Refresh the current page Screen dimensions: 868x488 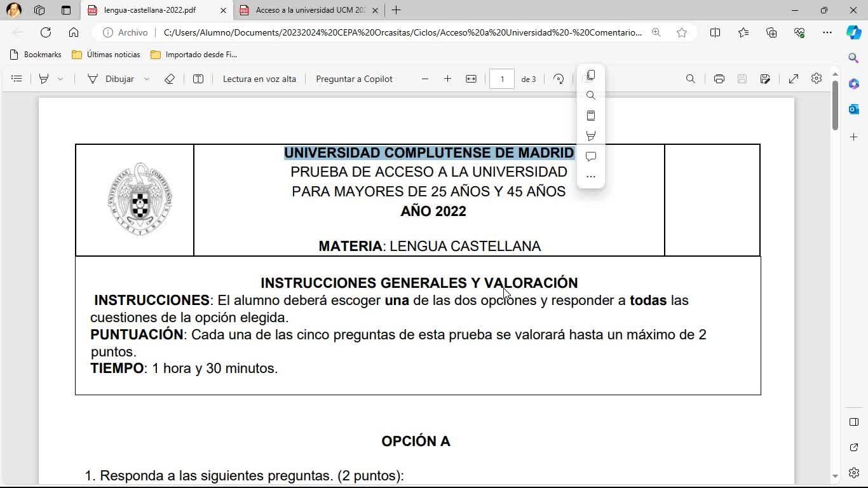pyautogui.click(x=46, y=32)
